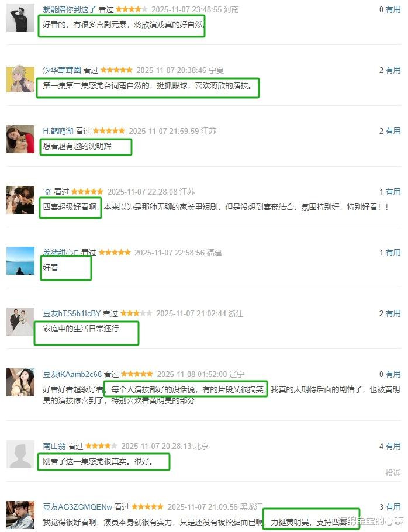This screenshot has width=408, height=532.
Task: Open avatar of user H.鹤鸣湖
Action: coord(20,139)
